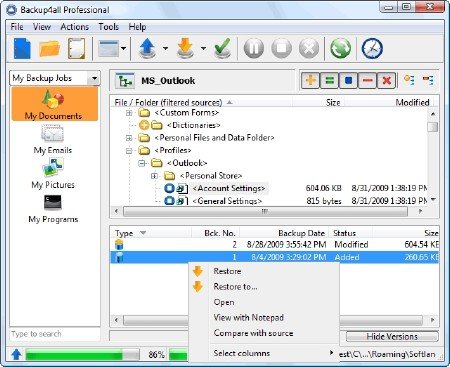Select the My Pictures group
The width and height of the screenshot is (450, 367).
(53, 174)
